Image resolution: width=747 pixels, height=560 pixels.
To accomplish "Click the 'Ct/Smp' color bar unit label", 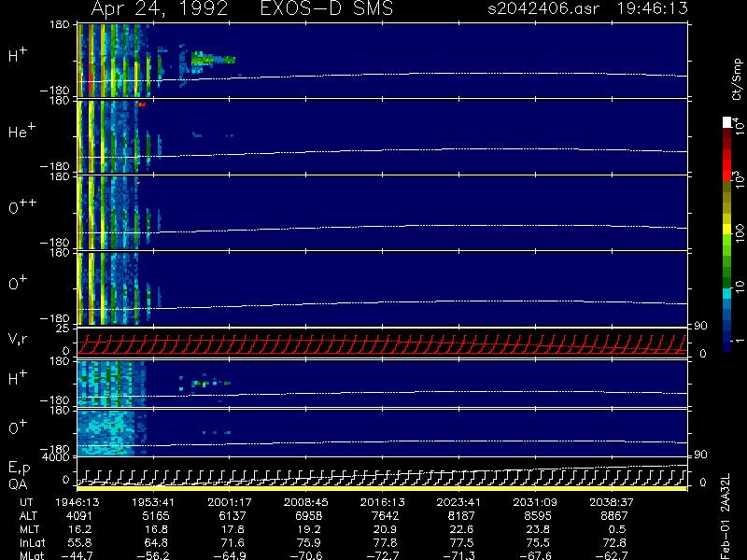I will tap(737, 79).
